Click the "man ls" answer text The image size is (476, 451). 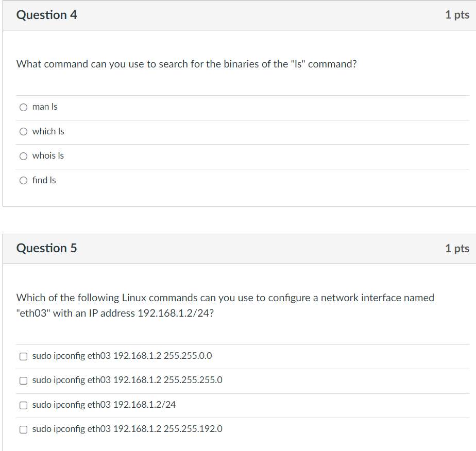coord(45,107)
